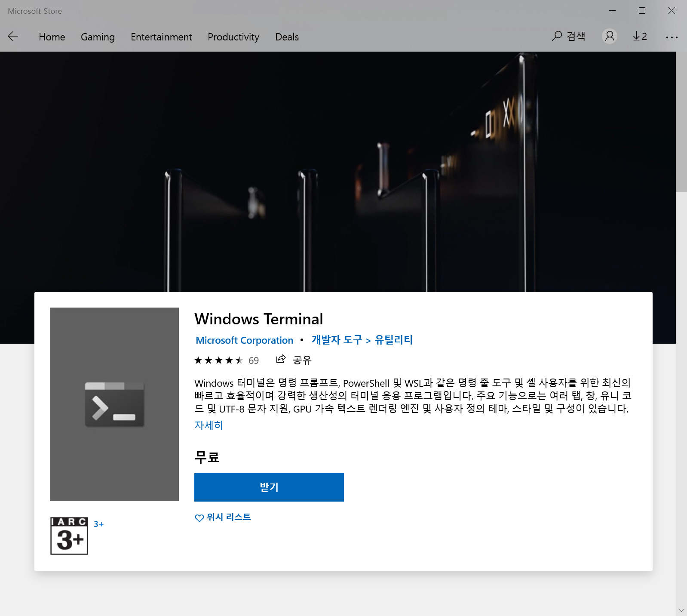
Task: Expand description with 자세히 link
Action: click(209, 425)
